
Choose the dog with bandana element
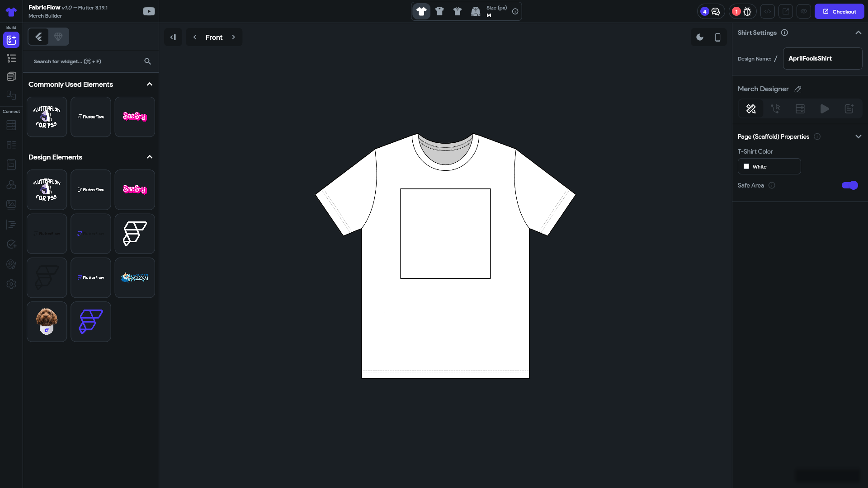[47, 322]
